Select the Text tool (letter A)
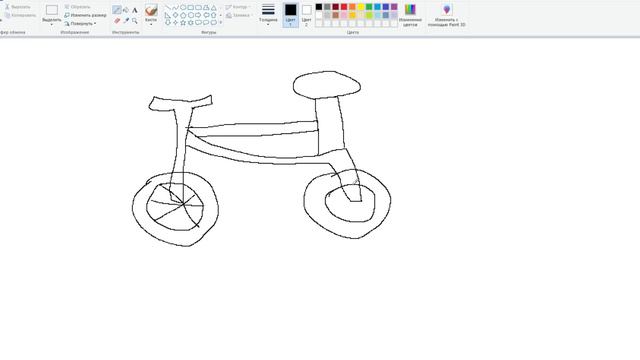Screen dimensions: 640x360 pyautogui.click(x=134, y=10)
